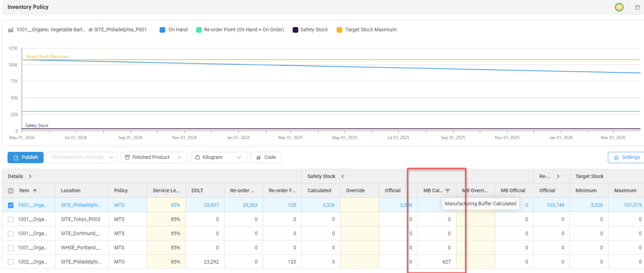Open the calendar icon at top right
644x273 pixels.
pos(637,7)
